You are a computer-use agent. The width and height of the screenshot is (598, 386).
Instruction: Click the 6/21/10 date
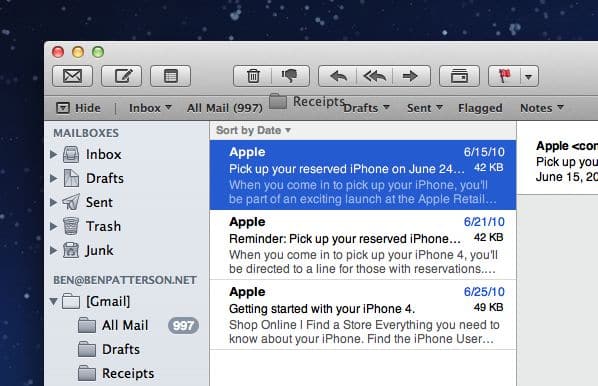click(484, 222)
